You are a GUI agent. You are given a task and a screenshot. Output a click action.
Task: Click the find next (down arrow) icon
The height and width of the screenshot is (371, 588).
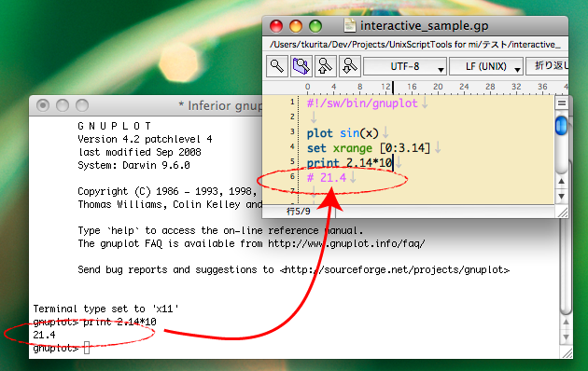click(x=350, y=66)
